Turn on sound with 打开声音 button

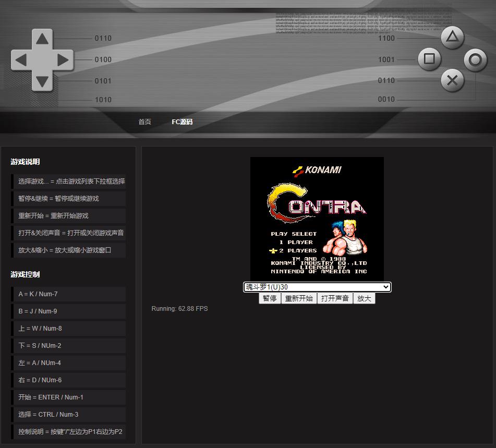335,298
